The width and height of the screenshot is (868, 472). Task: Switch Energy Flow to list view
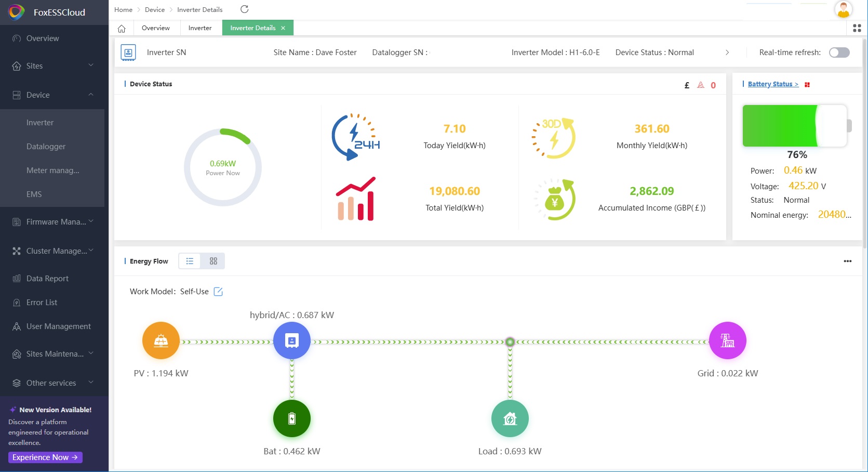point(190,261)
